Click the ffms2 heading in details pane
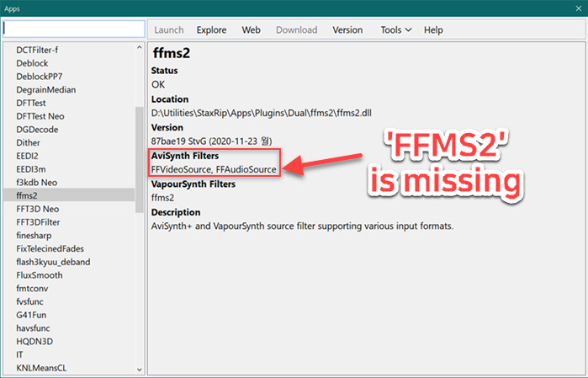The width and height of the screenshot is (588, 378). click(172, 53)
